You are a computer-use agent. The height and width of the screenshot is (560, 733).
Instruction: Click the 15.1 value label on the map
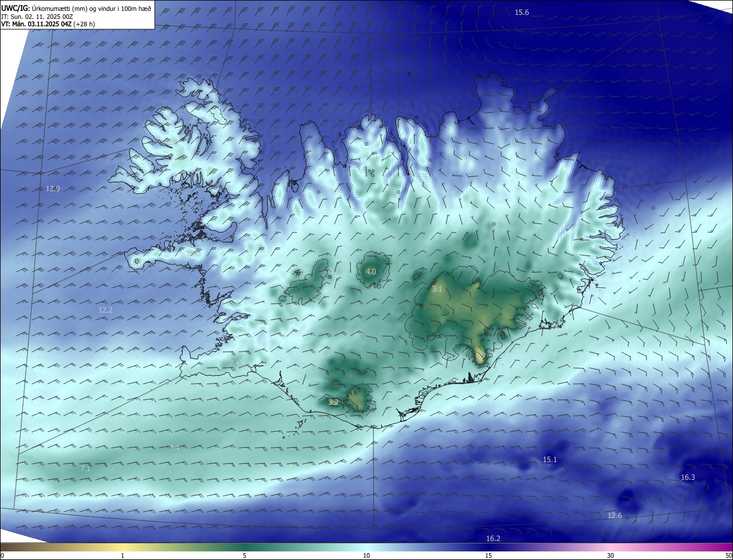tap(550, 459)
